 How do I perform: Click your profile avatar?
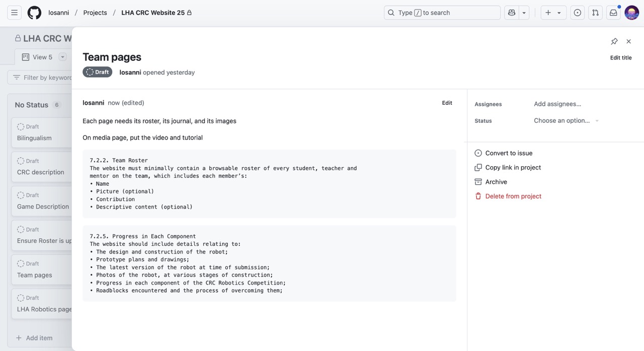point(631,12)
